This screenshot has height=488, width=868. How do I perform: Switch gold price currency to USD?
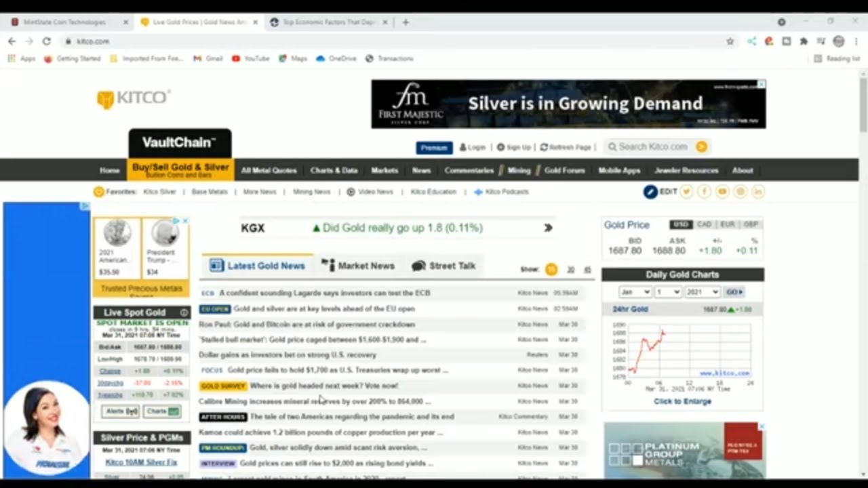point(682,224)
